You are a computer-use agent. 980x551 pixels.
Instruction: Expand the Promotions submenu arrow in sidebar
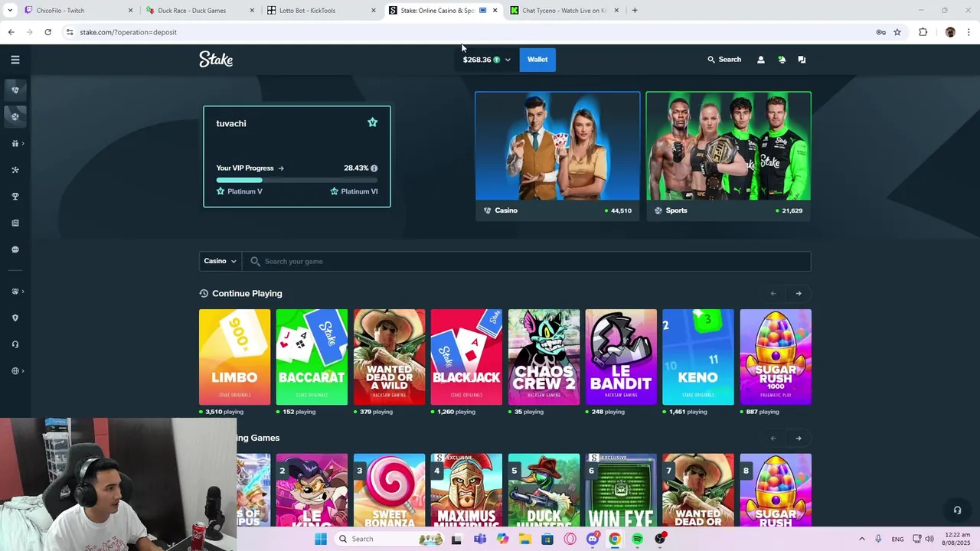coord(23,144)
